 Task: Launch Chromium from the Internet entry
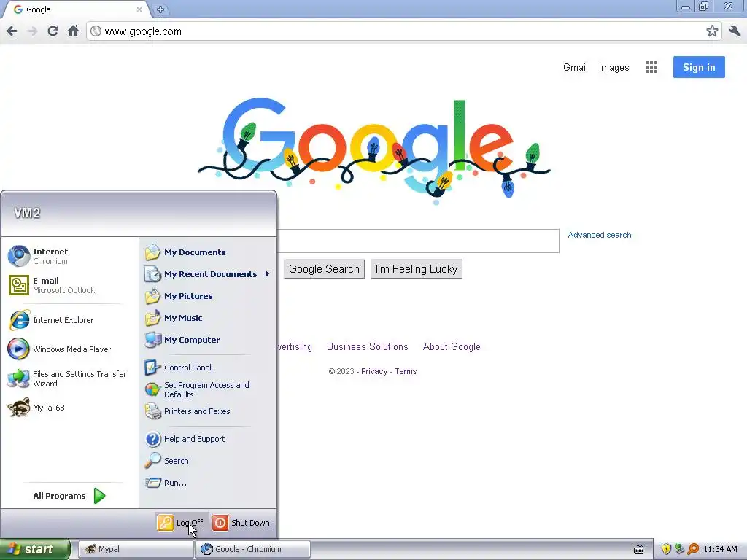coord(69,256)
